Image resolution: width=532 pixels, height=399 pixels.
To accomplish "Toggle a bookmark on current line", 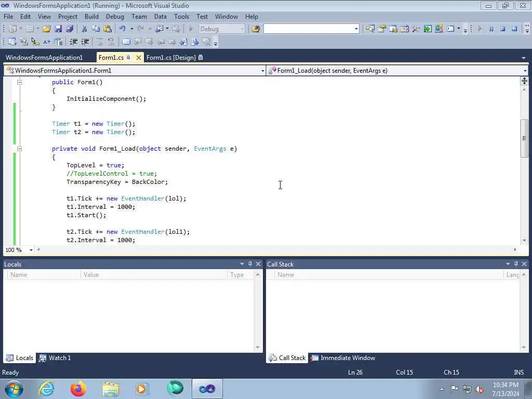I will click(x=126, y=42).
